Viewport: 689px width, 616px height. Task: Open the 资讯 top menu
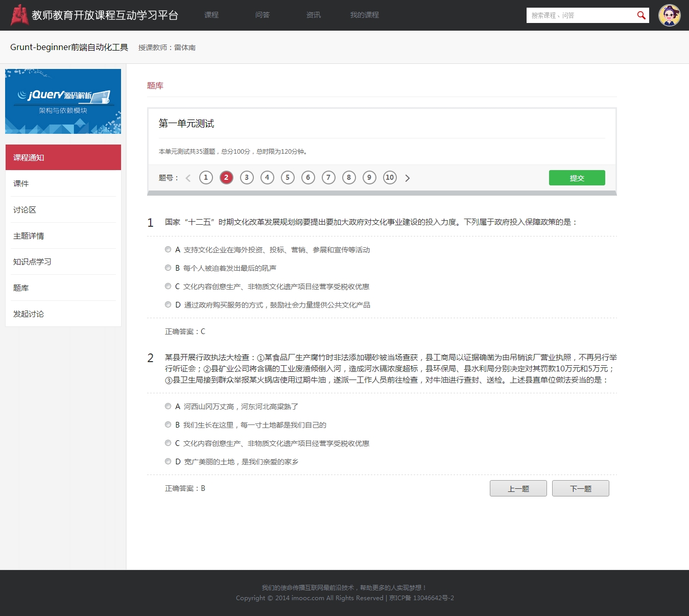click(314, 15)
